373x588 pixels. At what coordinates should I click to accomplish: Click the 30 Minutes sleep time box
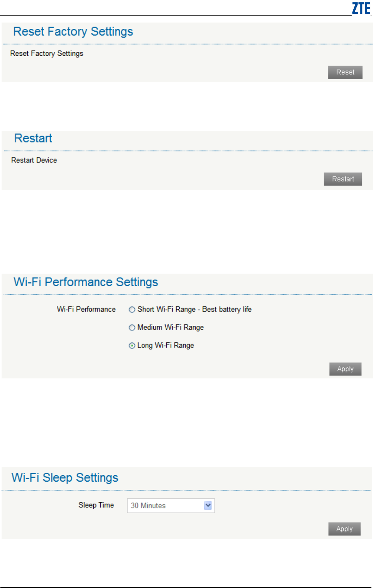click(x=171, y=506)
